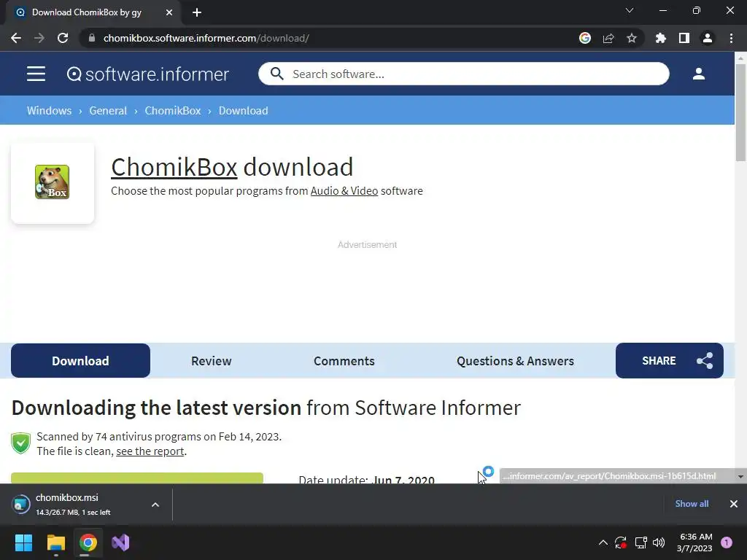Focus the Search software field
The width and height of the screenshot is (747, 560).
463,74
